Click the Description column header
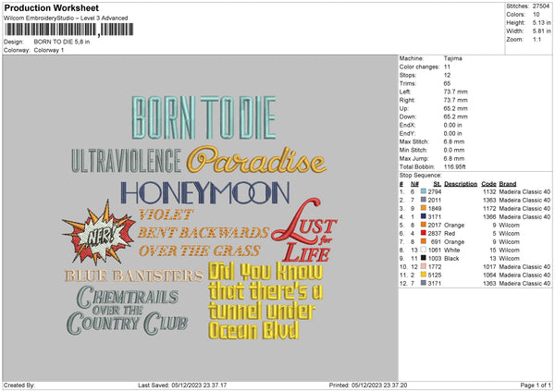Screen dimensions: 555x392 461,184
